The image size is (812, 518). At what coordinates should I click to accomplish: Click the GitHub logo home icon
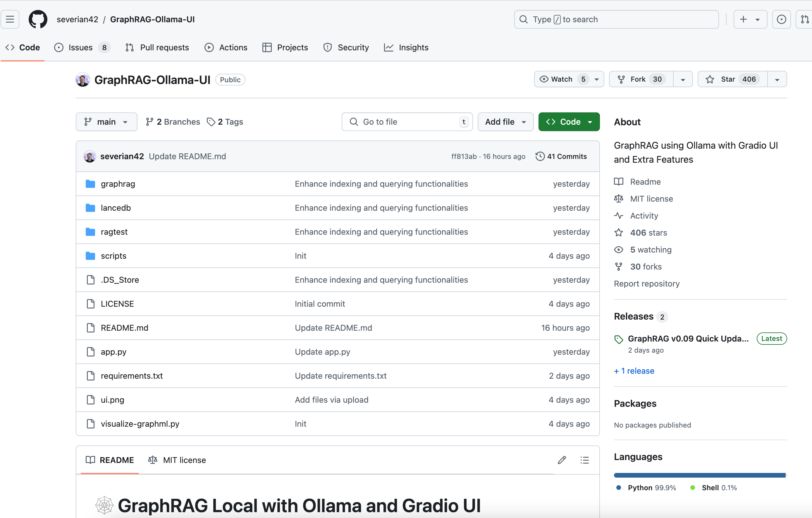click(x=38, y=19)
